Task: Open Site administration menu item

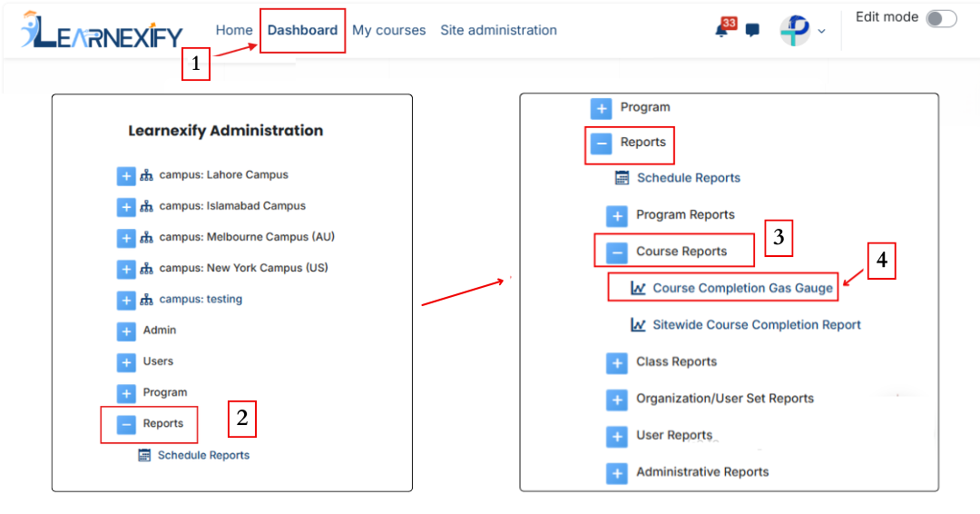Action: tap(498, 30)
